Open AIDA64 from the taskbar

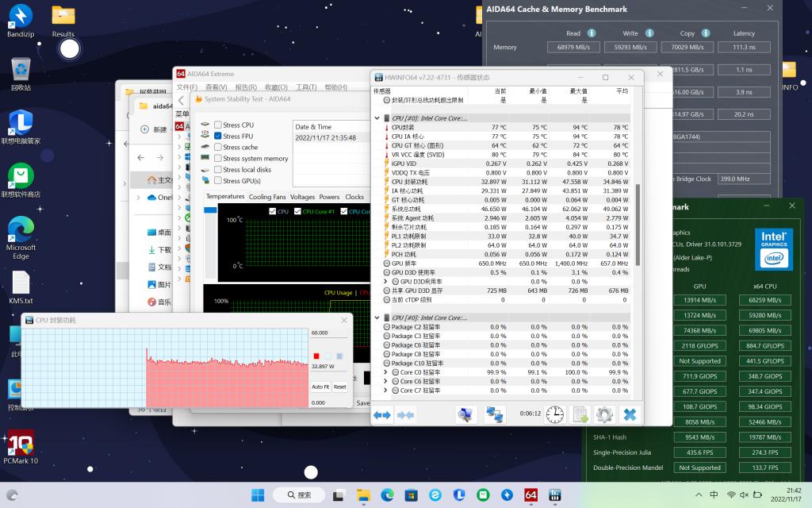click(531, 495)
